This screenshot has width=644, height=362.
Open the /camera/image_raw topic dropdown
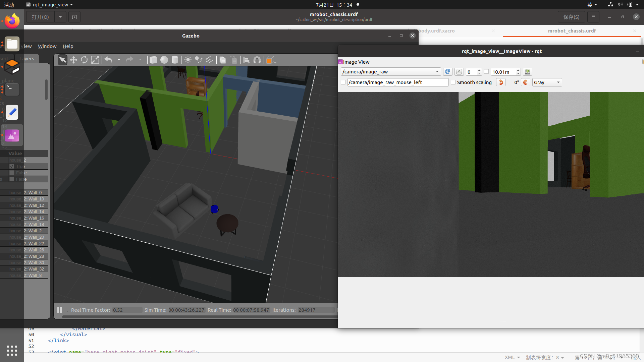(x=390, y=72)
